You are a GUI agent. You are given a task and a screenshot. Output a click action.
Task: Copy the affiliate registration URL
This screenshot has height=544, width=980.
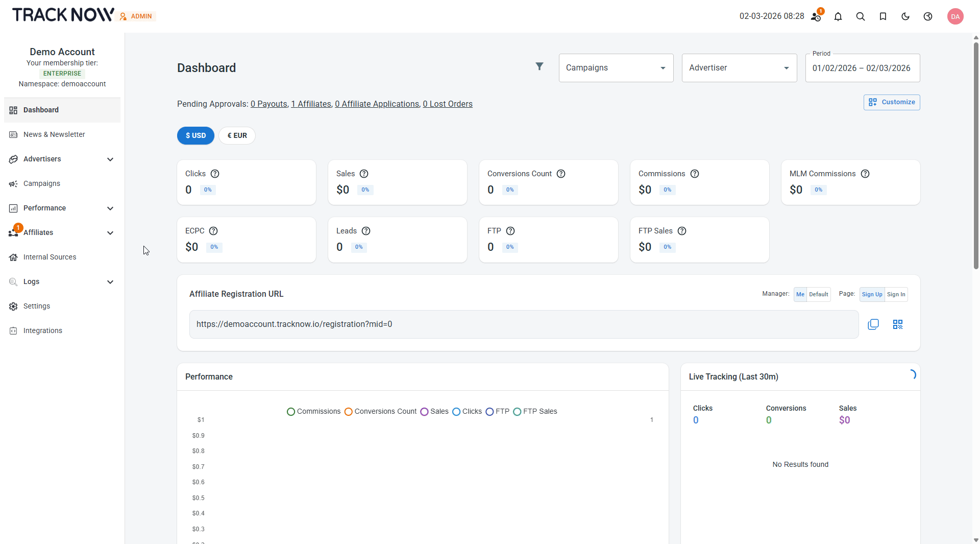click(873, 324)
